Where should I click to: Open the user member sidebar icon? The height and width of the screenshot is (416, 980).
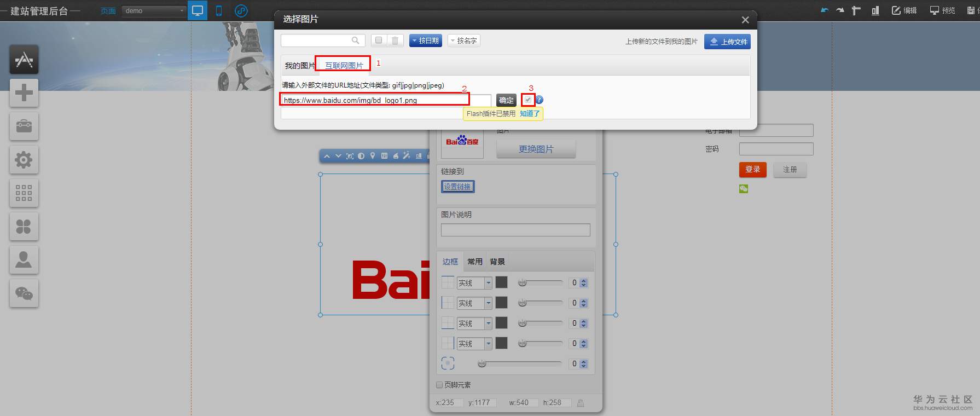coord(24,259)
